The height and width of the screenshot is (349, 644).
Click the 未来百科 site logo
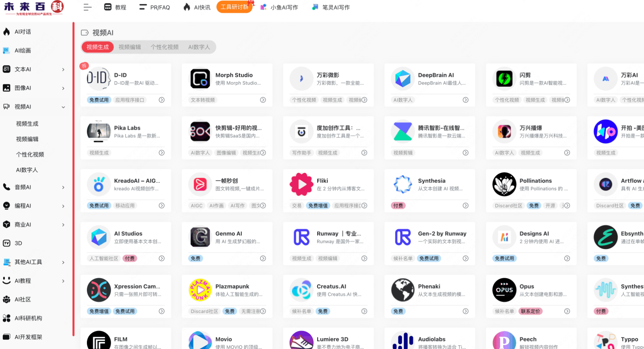pos(34,8)
